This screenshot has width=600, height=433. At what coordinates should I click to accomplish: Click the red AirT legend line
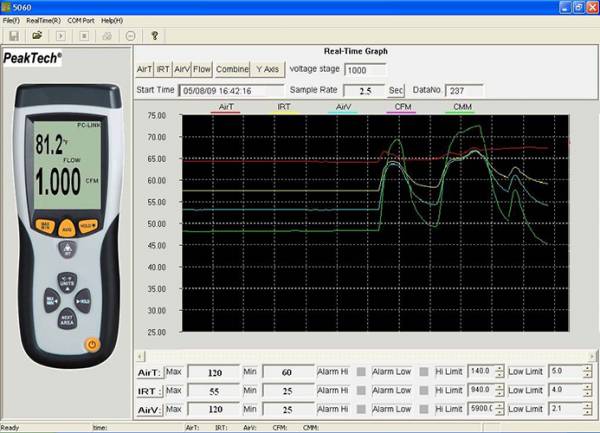tap(226, 112)
